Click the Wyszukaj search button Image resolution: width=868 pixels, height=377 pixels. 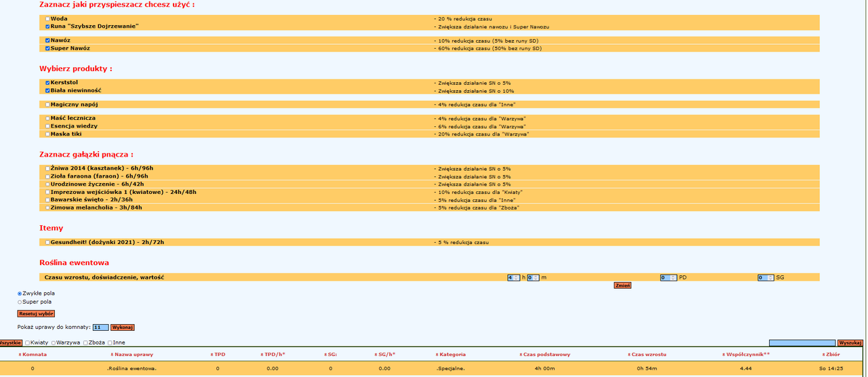click(x=850, y=343)
